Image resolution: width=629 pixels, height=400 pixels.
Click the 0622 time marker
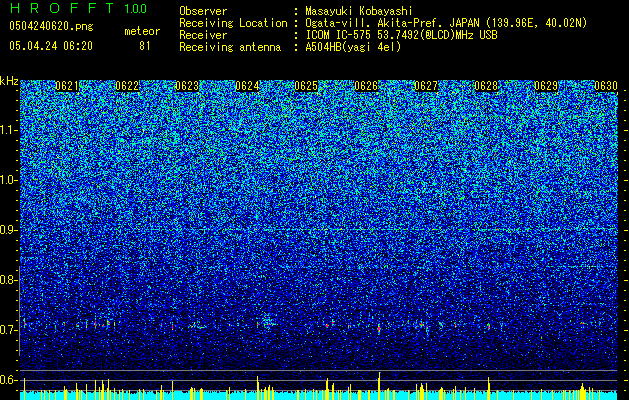127,86
